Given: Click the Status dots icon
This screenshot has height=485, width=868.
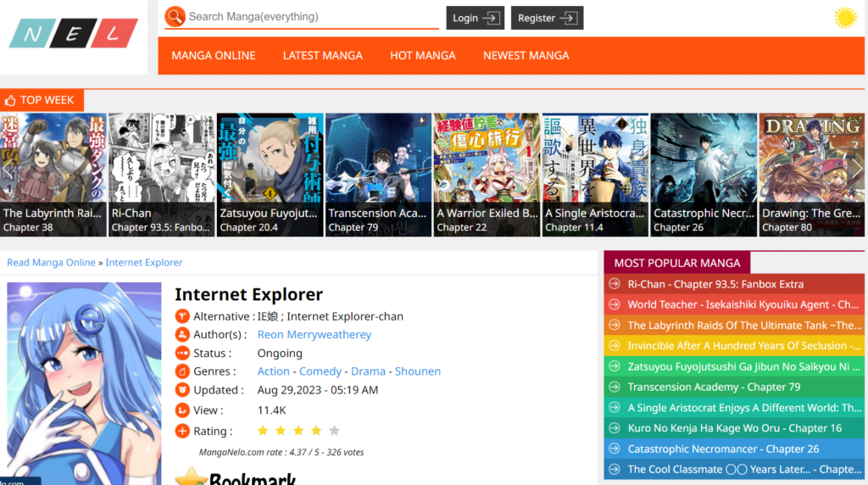Looking at the screenshot, I should [182, 354].
